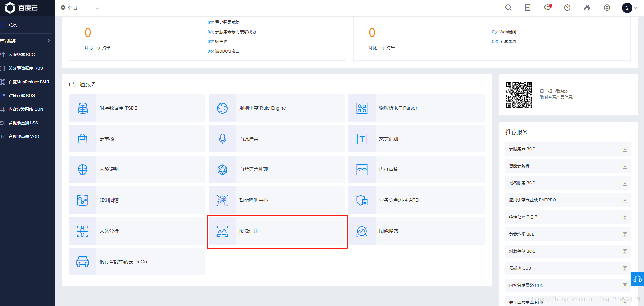The height and width of the screenshot is (306, 644).
Task: Open the search icon in top bar
Action: pyautogui.click(x=509, y=8)
